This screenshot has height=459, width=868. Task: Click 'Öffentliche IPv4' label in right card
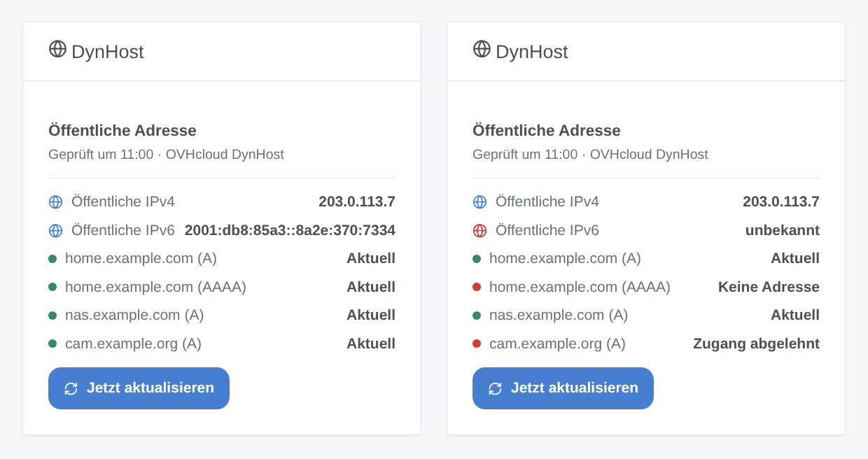coord(547,202)
